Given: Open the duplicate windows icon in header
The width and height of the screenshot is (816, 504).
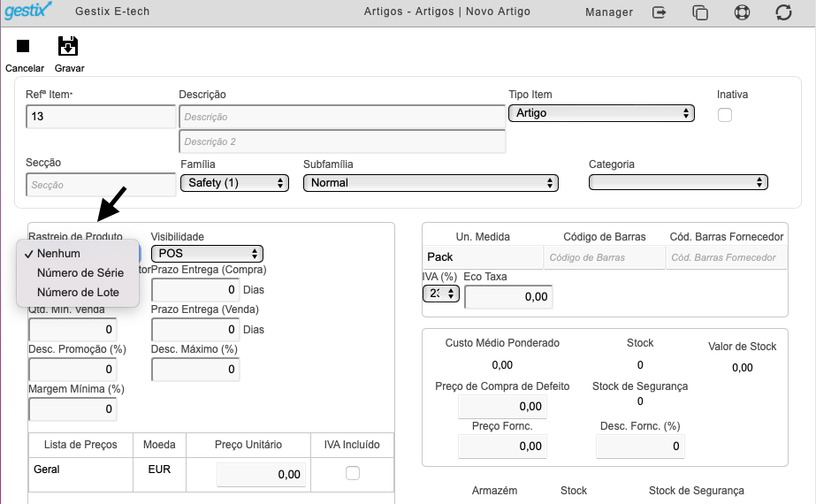Looking at the screenshot, I should pyautogui.click(x=700, y=12).
